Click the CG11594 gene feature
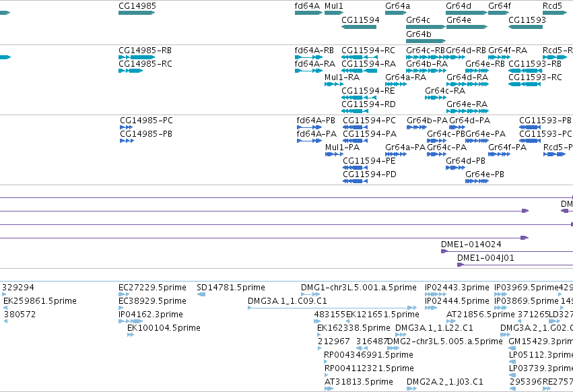Viewport: 573px width, 392px height. tap(359, 27)
